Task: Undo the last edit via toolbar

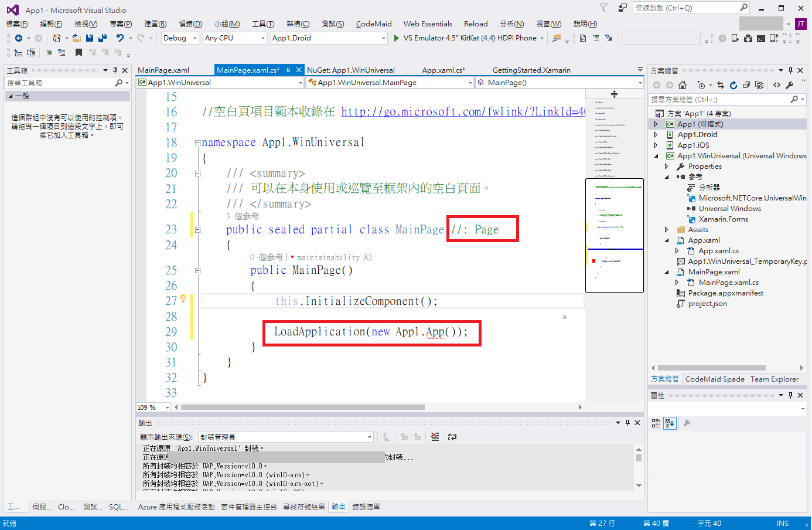Action: pyautogui.click(x=120, y=38)
